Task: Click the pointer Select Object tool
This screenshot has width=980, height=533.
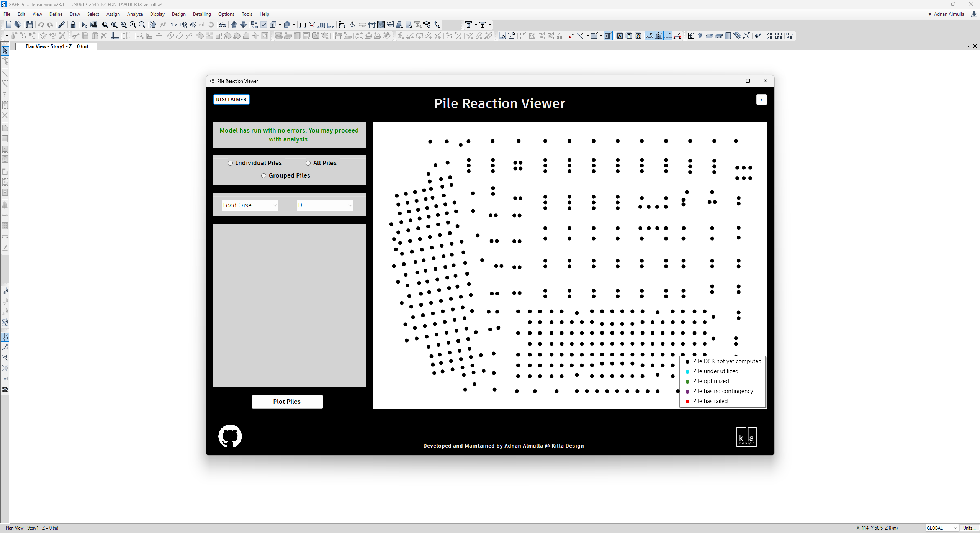Action: tap(5, 51)
